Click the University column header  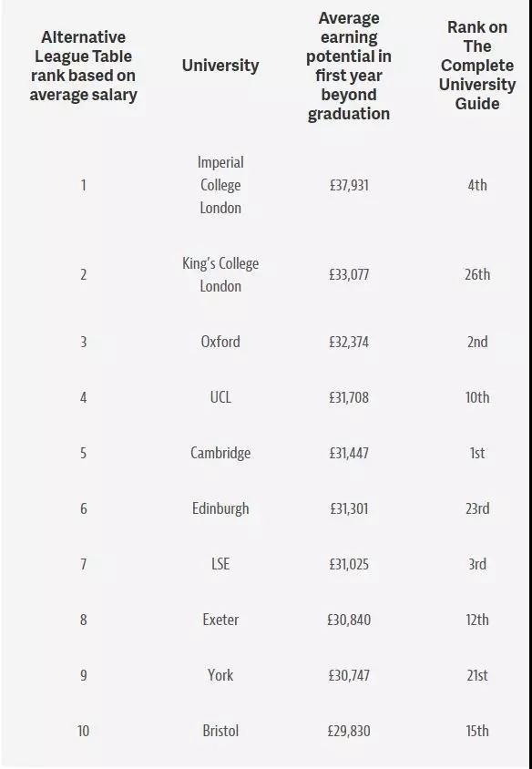click(x=220, y=66)
